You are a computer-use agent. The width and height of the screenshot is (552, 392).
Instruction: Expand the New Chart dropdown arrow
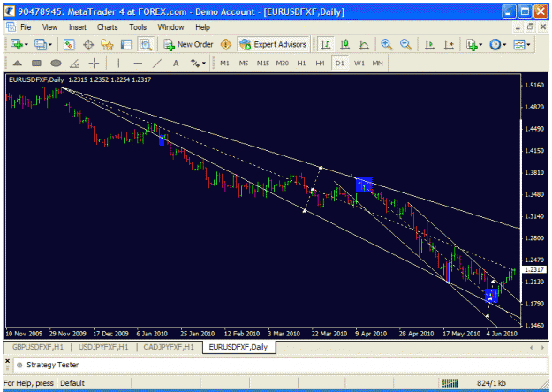coord(26,45)
